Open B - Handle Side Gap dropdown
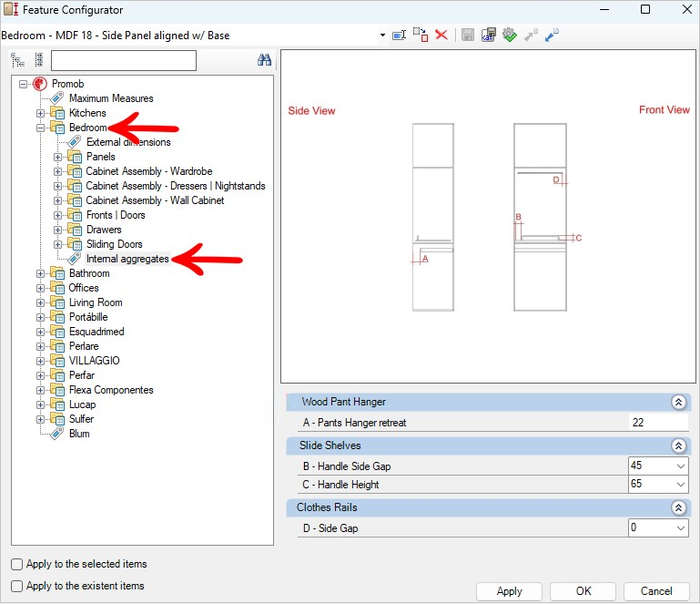Image resolution: width=700 pixels, height=604 pixels. tap(680, 466)
